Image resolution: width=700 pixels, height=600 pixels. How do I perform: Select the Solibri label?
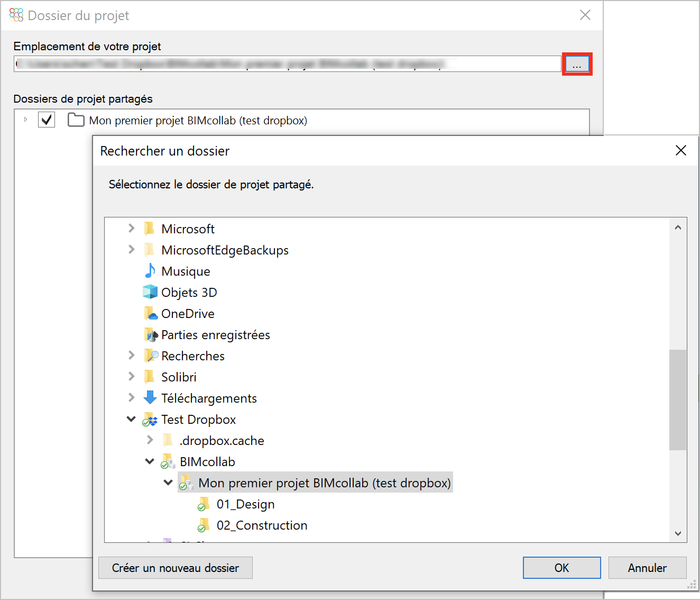click(x=179, y=377)
